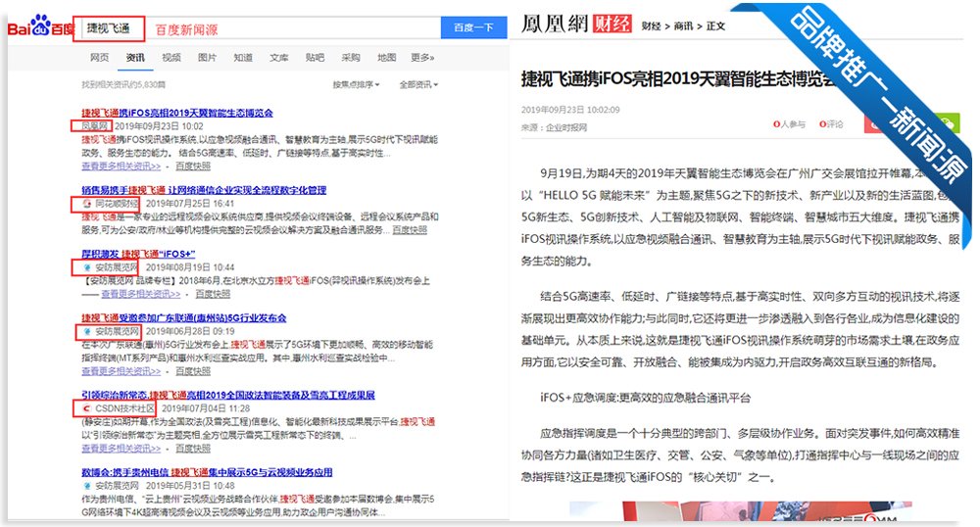Open result 捷视飞通携iFOS亮相2019天翼智能生态博览会
The image size is (980, 527).
[x=176, y=113]
